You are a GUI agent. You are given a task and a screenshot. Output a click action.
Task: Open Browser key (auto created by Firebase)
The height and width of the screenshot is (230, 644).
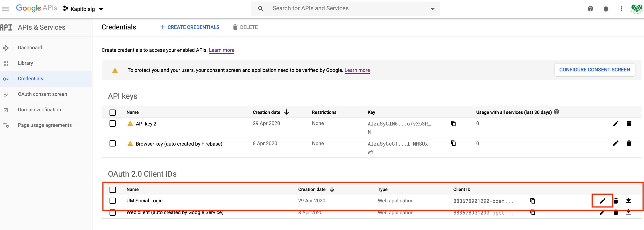179,144
